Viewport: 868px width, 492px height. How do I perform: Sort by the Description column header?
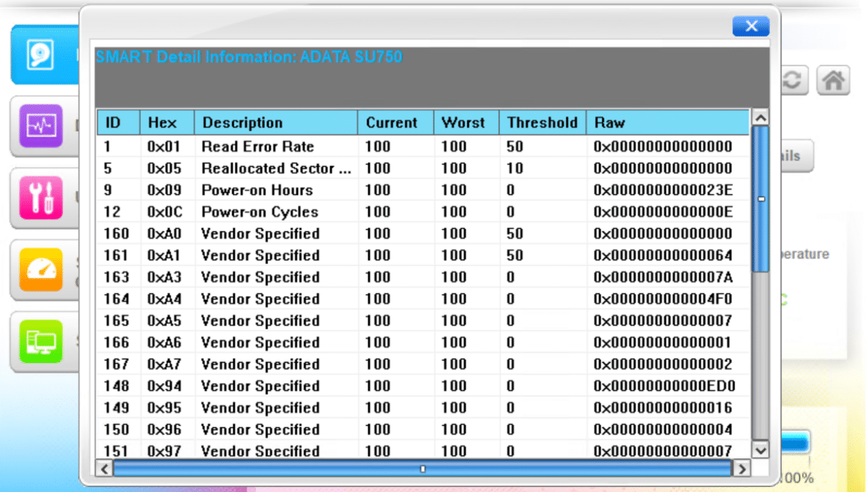point(276,122)
